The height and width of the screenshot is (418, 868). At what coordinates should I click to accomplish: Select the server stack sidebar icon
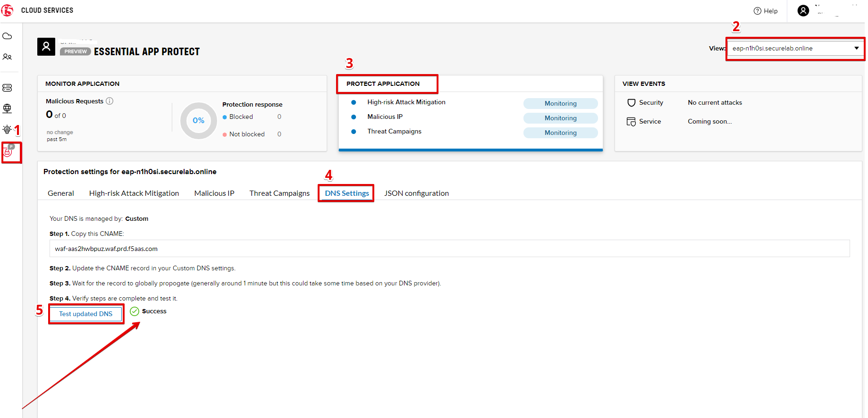coord(7,88)
